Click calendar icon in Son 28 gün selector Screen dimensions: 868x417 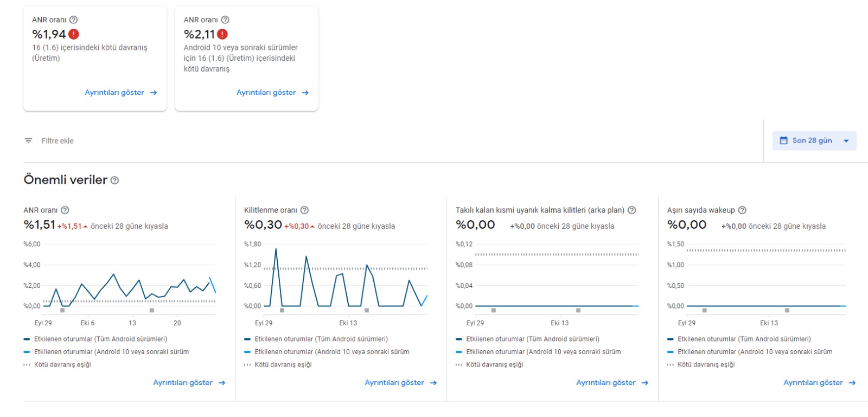tap(783, 140)
